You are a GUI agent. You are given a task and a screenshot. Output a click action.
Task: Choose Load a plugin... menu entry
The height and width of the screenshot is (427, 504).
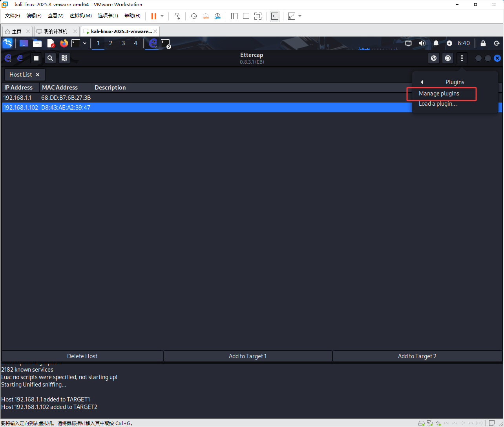pos(438,104)
